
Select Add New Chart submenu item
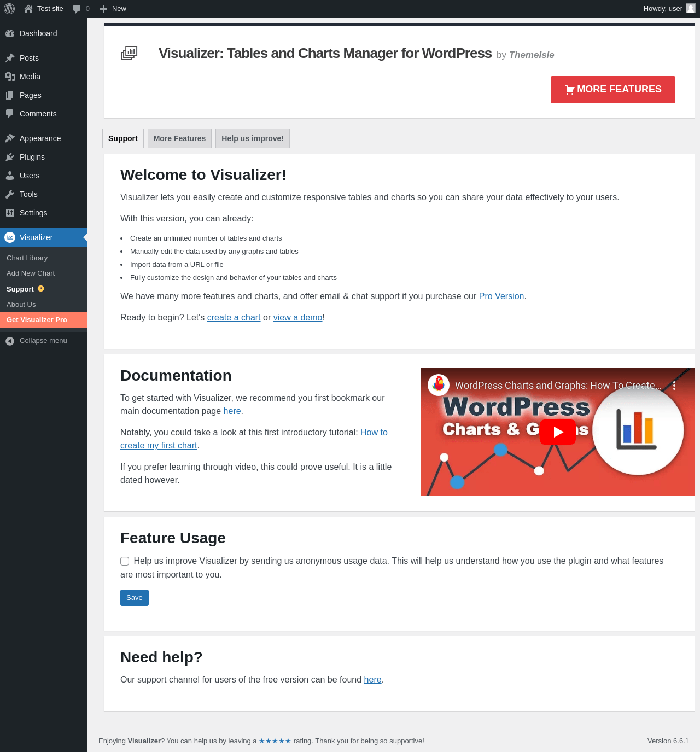click(x=44, y=273)
